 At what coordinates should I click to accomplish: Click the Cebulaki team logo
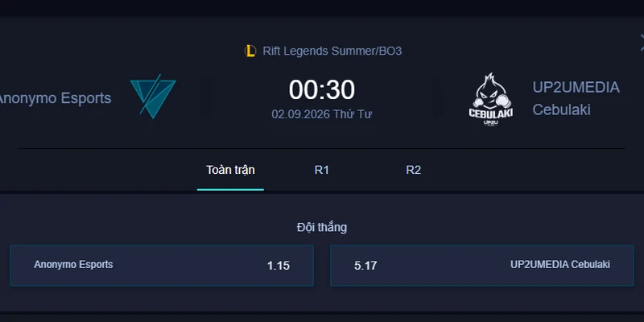click(x=491, y=99)
